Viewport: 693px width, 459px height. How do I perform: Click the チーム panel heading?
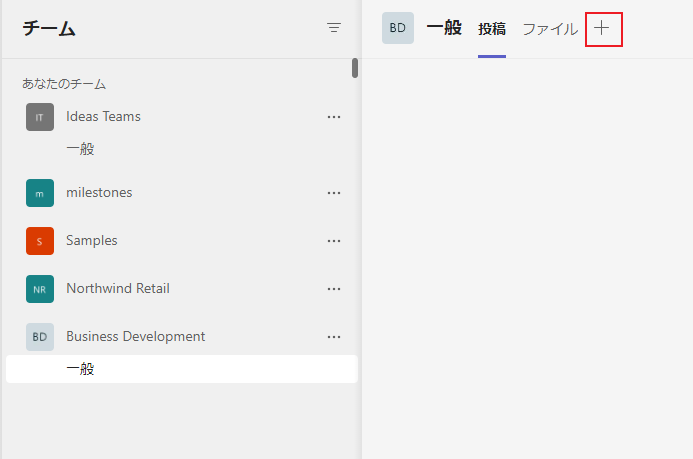coord(49,28)
